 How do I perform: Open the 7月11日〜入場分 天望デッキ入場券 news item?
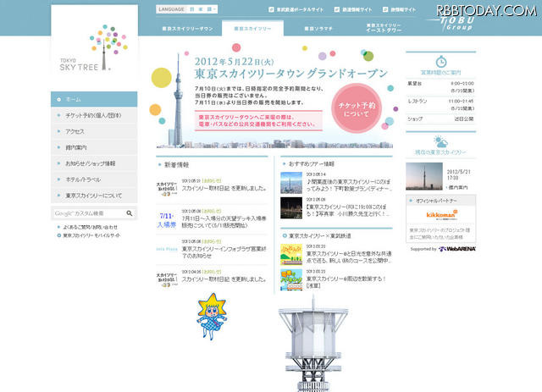[x=224, y=222]
